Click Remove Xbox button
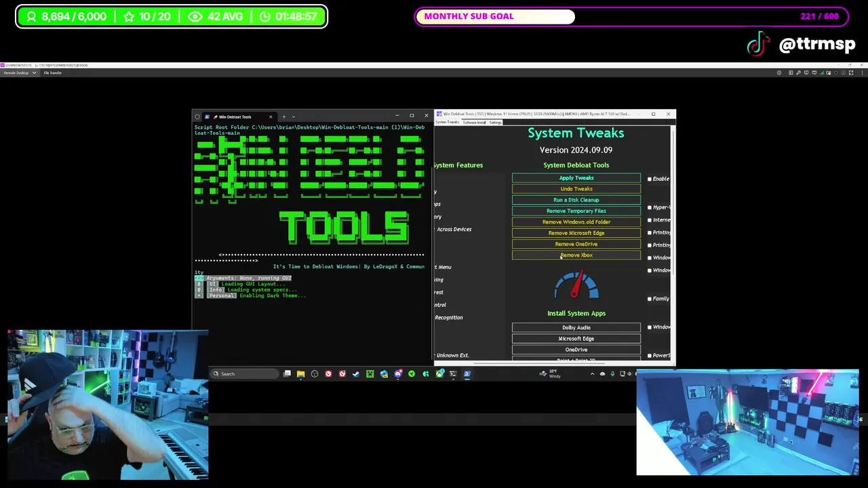Screen dimensions: 868x488 point(576,255)
